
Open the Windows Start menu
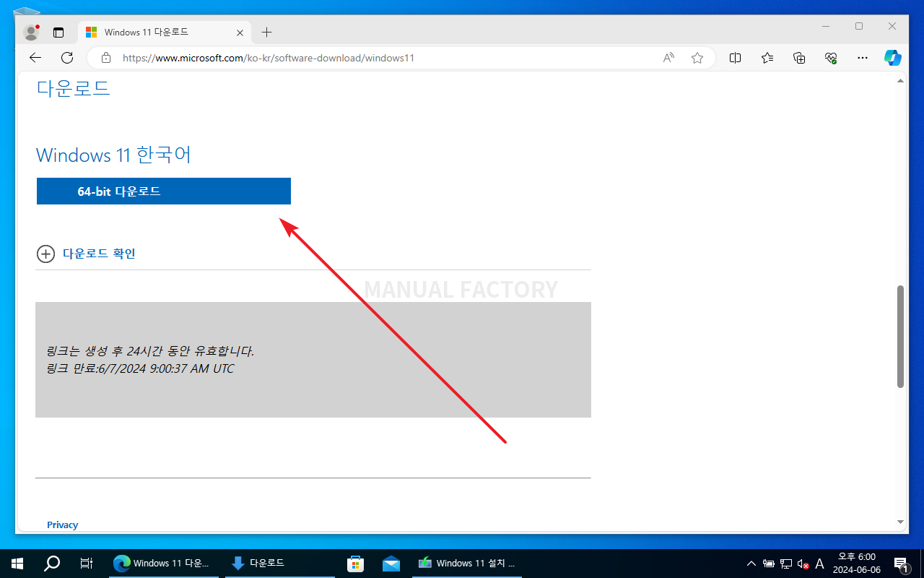(17, 564)
